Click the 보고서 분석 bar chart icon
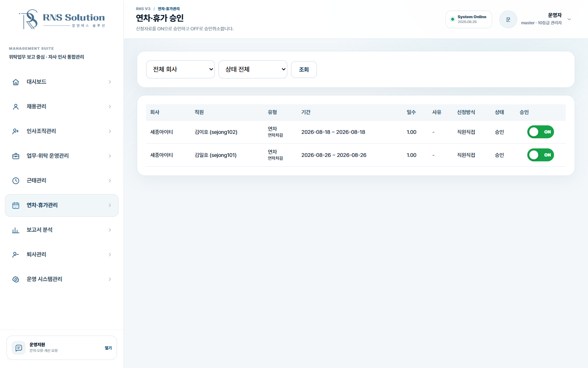This screenshot has height=368, width=588. 16,230
